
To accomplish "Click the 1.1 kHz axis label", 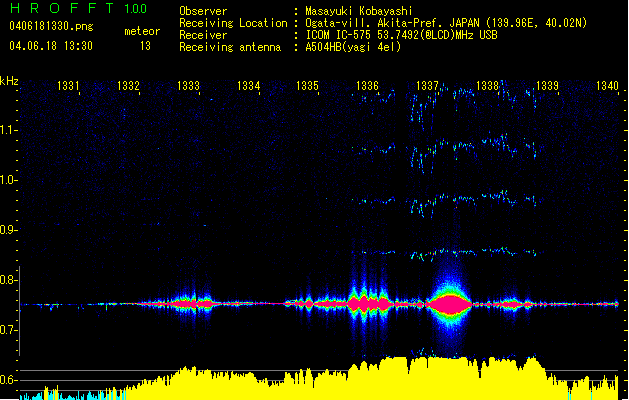I will point(8,130).
